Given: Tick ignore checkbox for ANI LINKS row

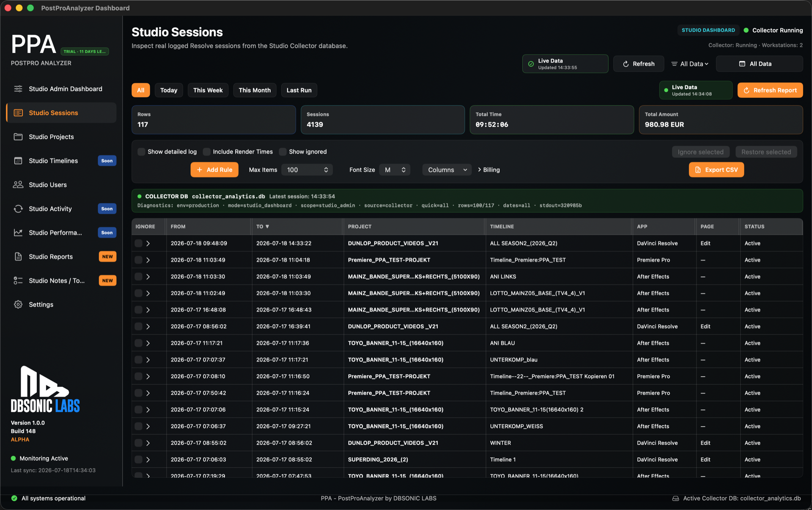Looking at the screenshot, I should point(138,277).
